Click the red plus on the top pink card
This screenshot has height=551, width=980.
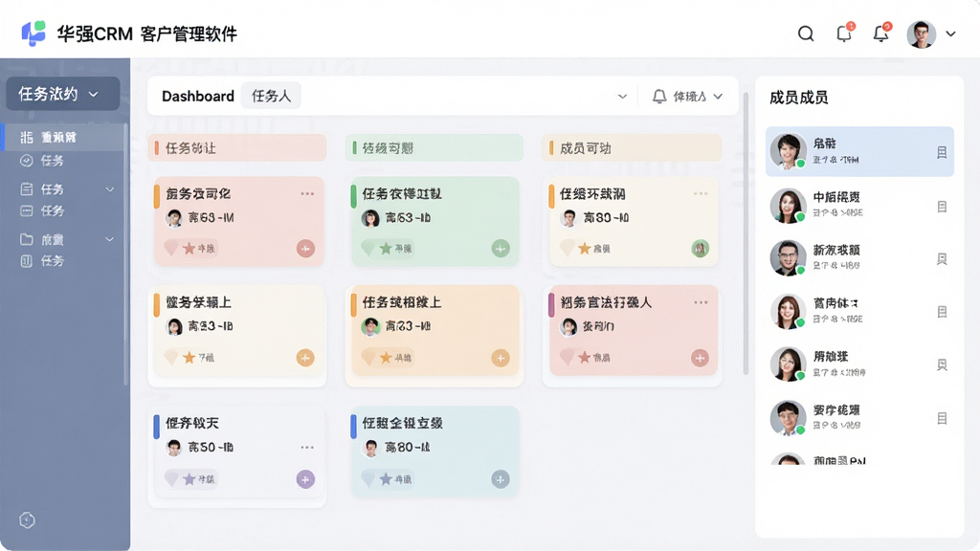pos(305,249)
